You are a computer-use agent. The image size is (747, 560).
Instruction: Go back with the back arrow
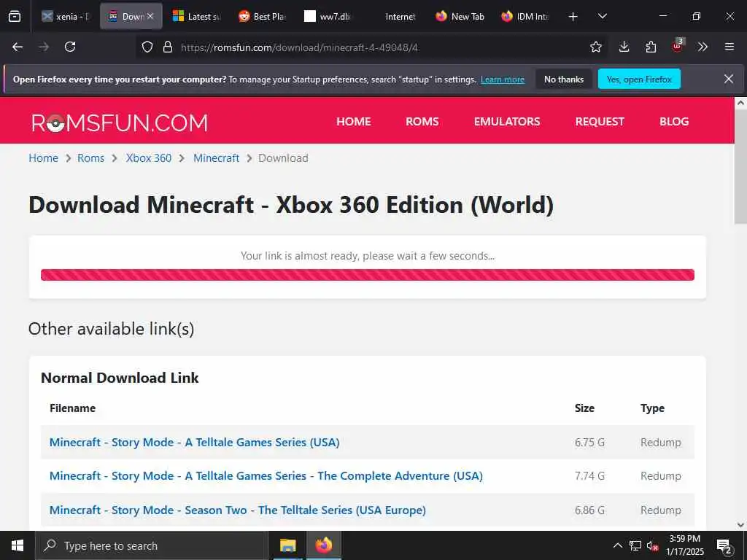point(18,47)
